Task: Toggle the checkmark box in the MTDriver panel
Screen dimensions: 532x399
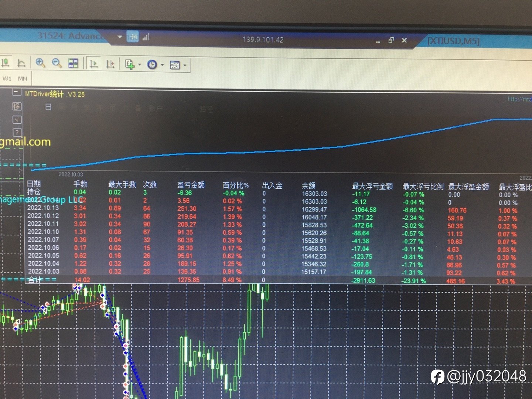Action: coord(17,120)
